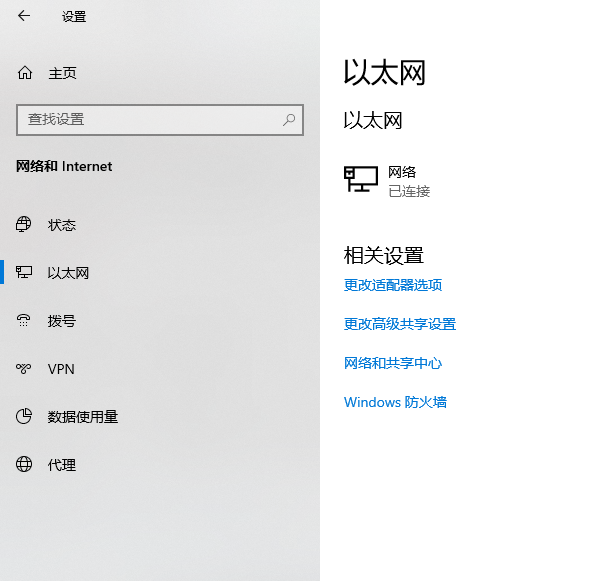The height and width of the screenshot is (581, 601).
Task: Open 更改适配器选项 link
Action: click(393, 285)
